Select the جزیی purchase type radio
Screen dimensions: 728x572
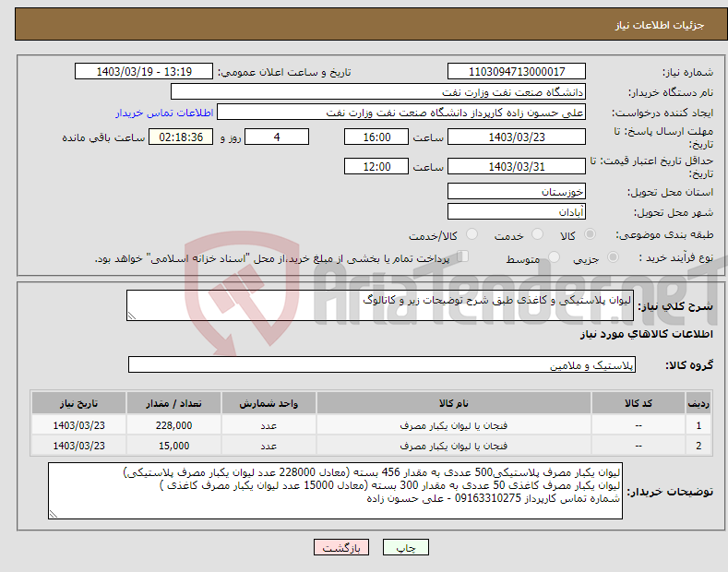(x=613, y=257)
